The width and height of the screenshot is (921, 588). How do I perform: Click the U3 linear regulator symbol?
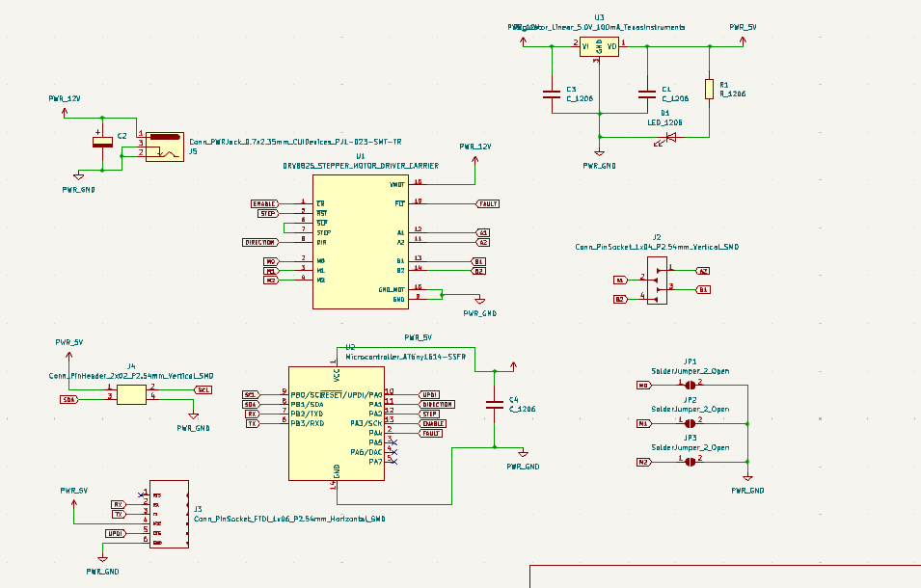click(599, 47)
